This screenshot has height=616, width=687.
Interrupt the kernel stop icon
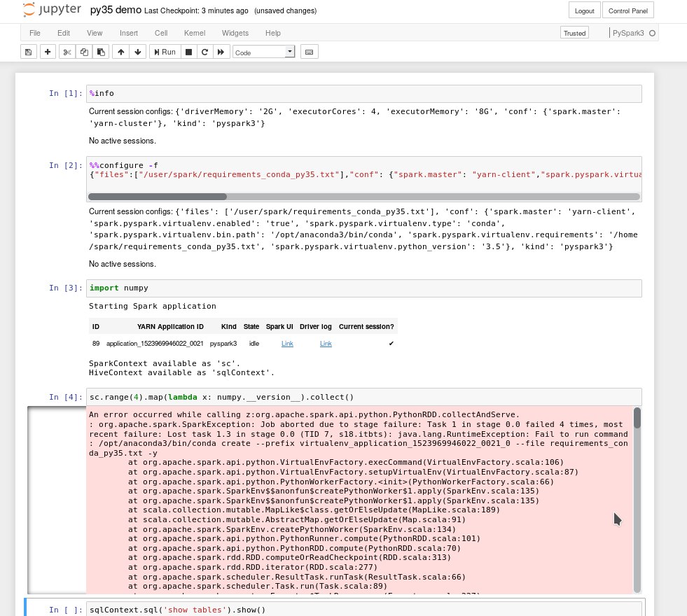pyautogui.click(x=189, y=52)
